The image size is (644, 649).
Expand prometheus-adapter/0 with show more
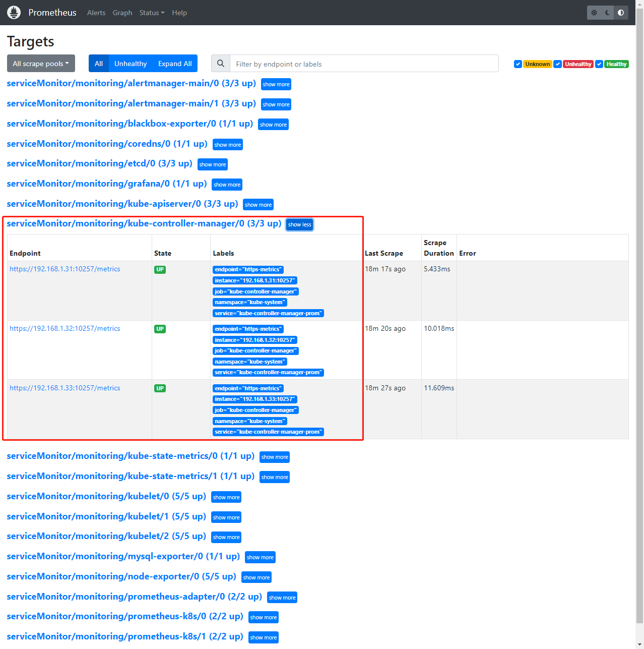[x=282, y=598]
